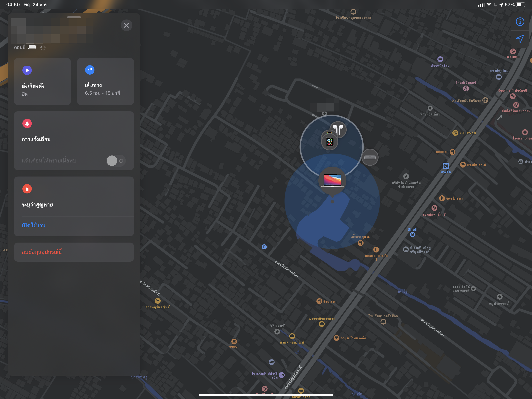Image resolution: width=532 pixels, height=399 pixels.
Task: Tap the ยันฮีคลินิกเวชกรรม clinic pin
Action: [x=516, y=105]
